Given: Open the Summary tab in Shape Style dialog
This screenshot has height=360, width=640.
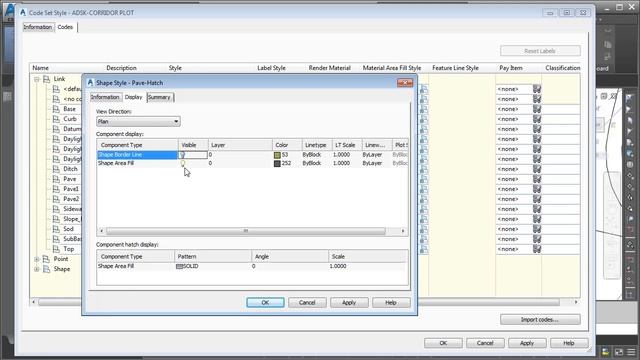Looking at the screenshot, I should [159, 97].
